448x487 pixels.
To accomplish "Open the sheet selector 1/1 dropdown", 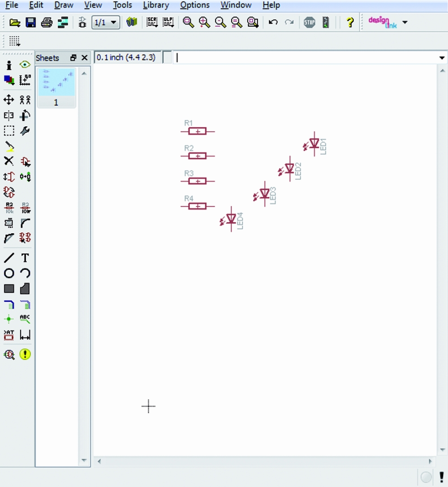I will [106, 22].
